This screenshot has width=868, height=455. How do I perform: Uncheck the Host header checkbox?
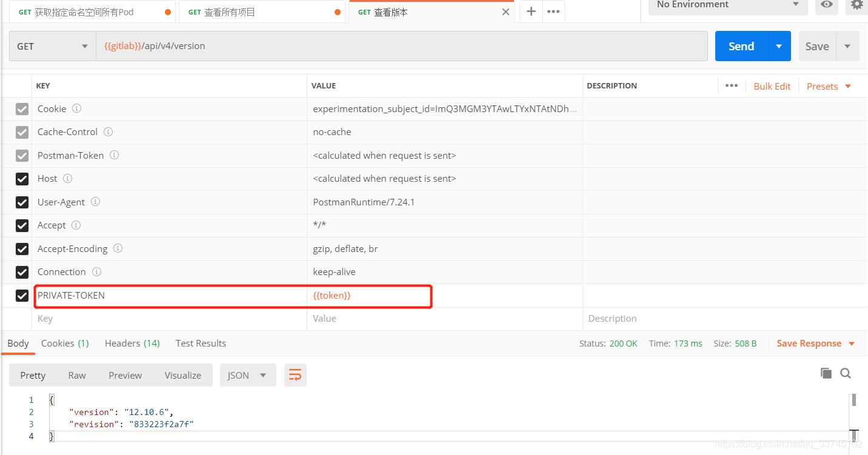22,179
